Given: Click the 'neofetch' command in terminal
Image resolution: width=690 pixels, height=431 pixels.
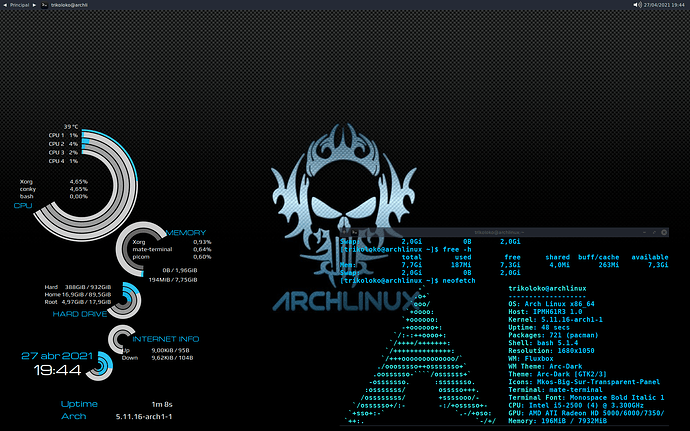Looking at the screenshot, I should pyautogui.click(x=459, y=280).
